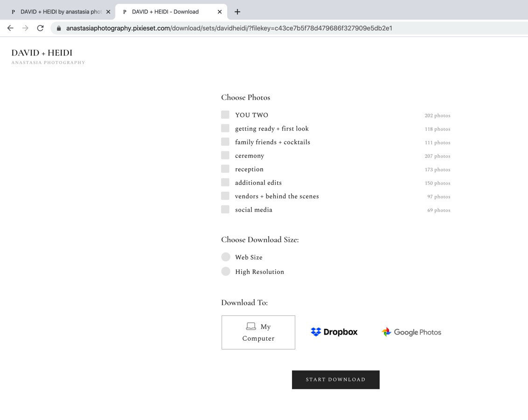Check the reception checkbox
The image size is (528, 420).
tap(225, 168)
